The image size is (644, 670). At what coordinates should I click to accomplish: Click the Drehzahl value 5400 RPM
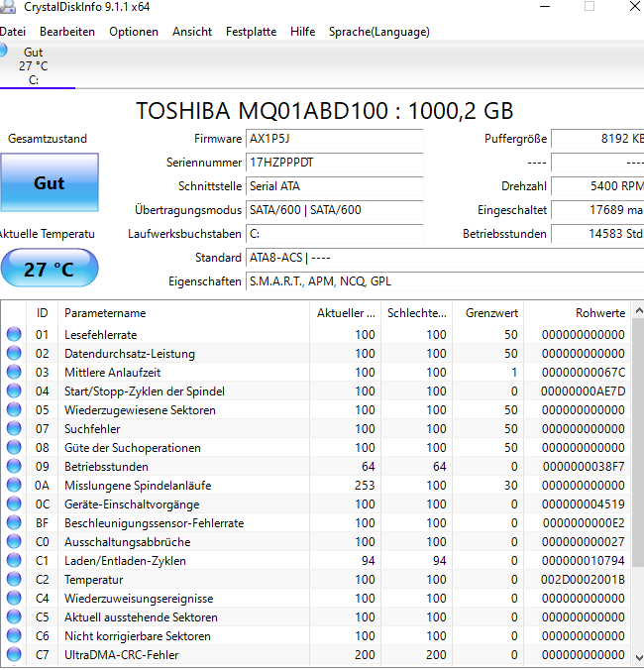pos(597,186)
